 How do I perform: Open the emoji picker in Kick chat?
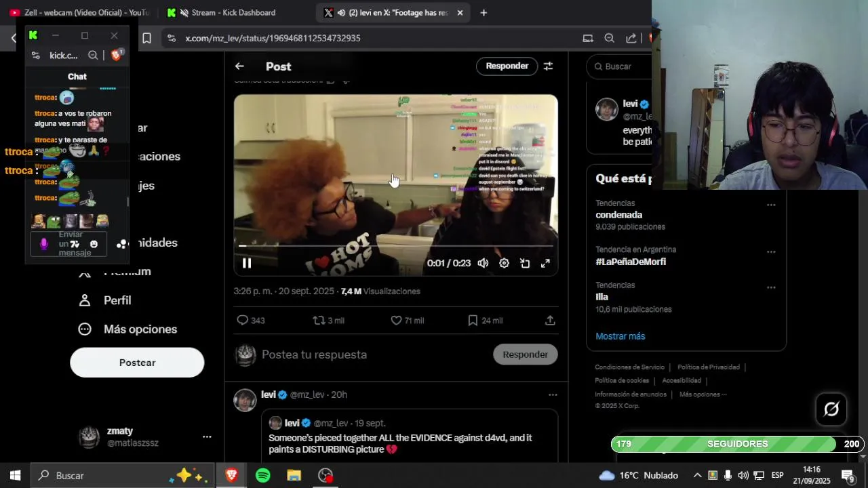click(x=94, y=244)
